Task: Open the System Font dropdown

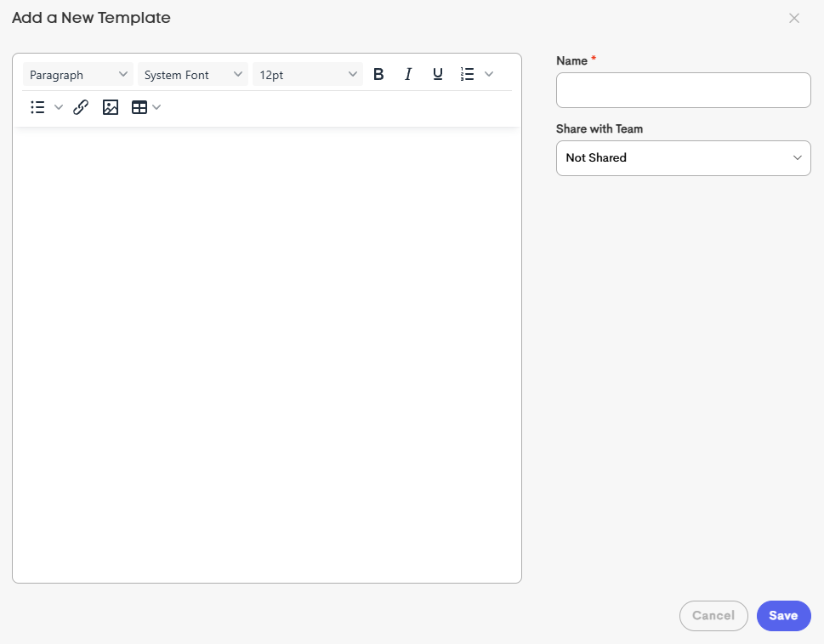Action: pyautogui.click(x=193, y=75)
